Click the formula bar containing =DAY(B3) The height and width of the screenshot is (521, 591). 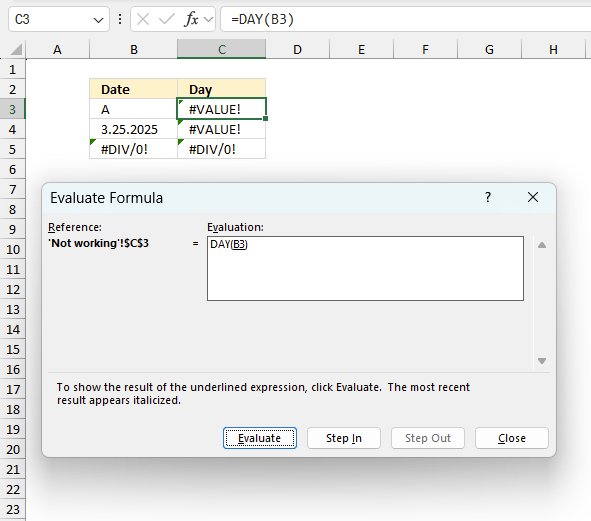(405, 19)
